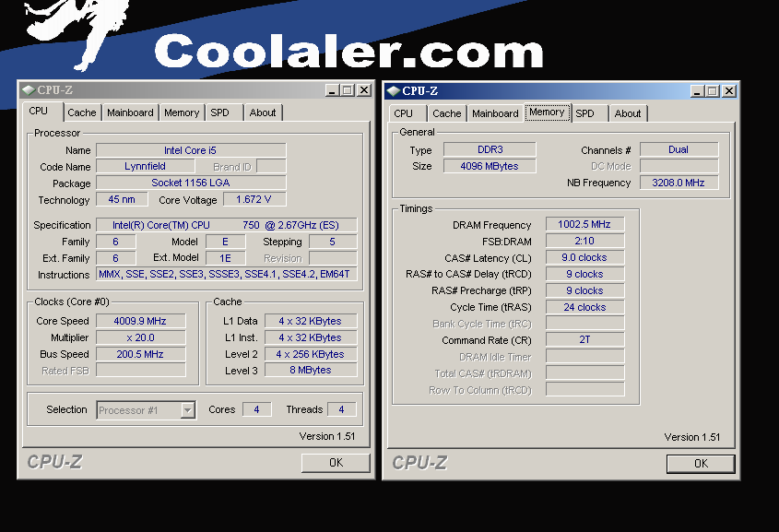This screenshot has width=779, height=532.
Task: Click the memory size value '4096 MBytes'
Action: tap(490, 166)
